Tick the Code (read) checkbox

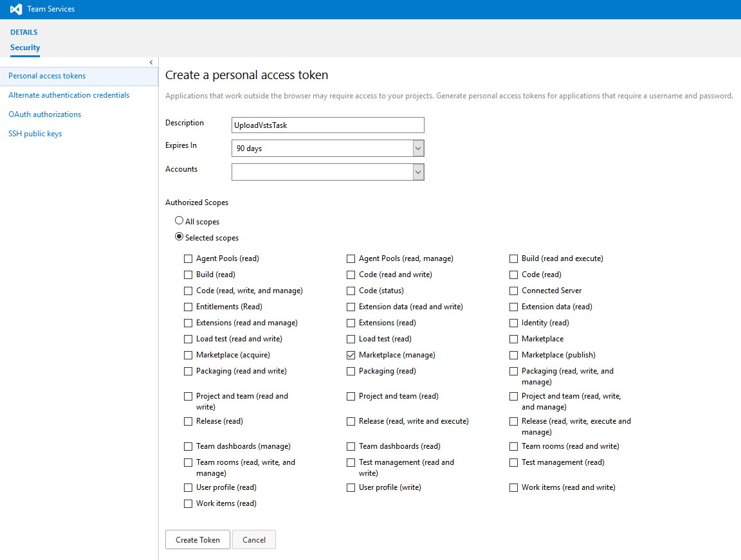pyautogui.click(x=514, y=275)
